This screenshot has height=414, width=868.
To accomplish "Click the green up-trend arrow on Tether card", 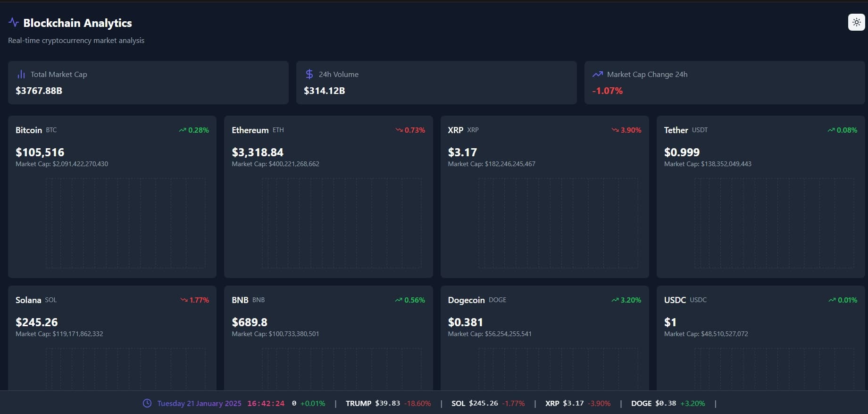I will pos(831,130).
